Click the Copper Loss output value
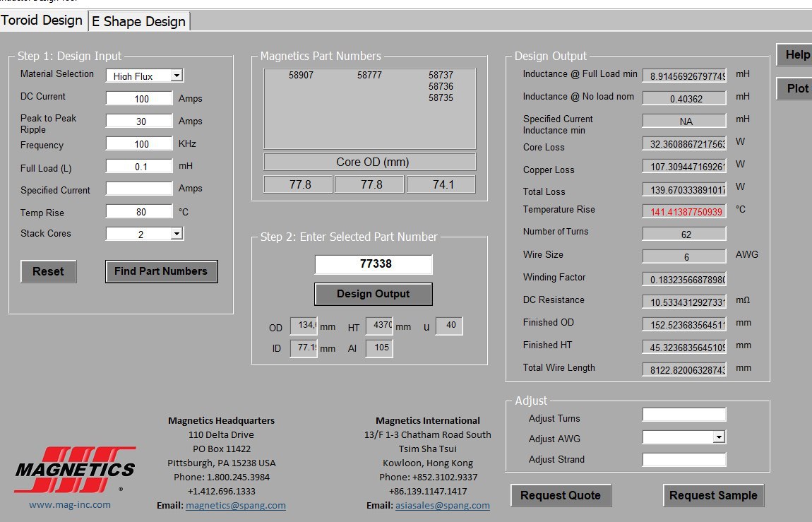 point(684,167)
